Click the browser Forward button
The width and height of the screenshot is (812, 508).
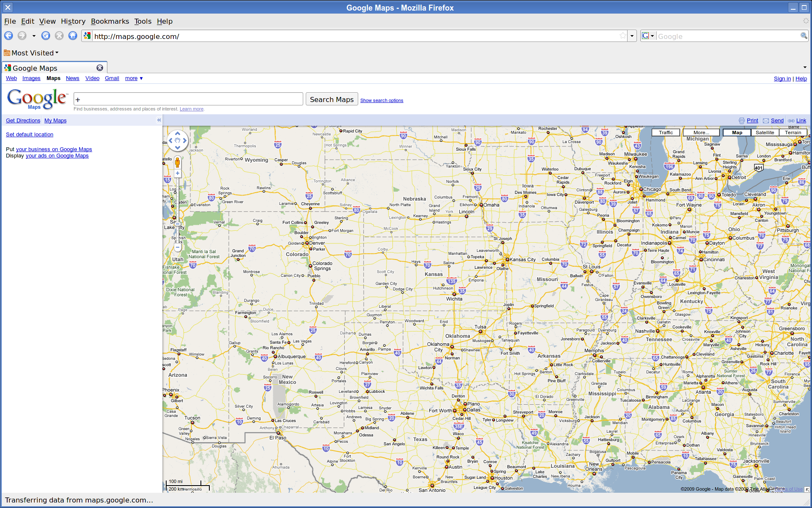coord(22,36)
